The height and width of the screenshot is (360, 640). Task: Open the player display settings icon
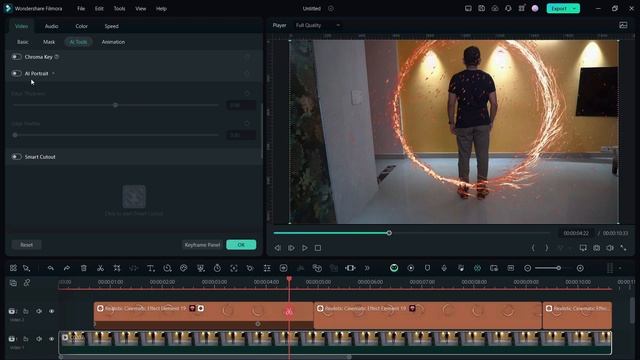623,25
